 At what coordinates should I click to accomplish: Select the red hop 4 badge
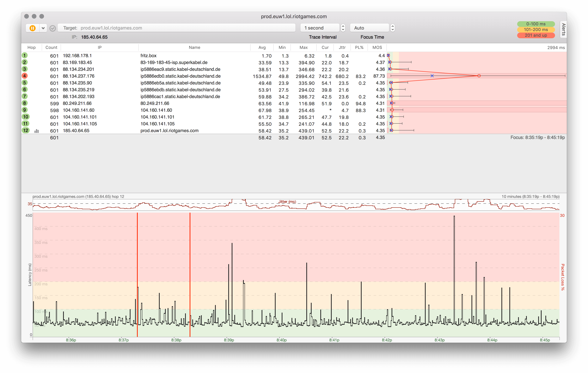(25, 76)
